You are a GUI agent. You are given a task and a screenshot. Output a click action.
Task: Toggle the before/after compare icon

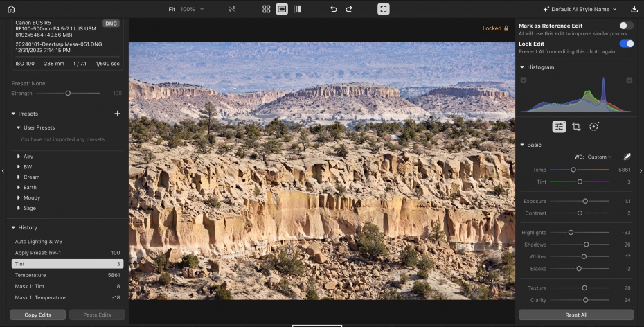tap(232, 9)
